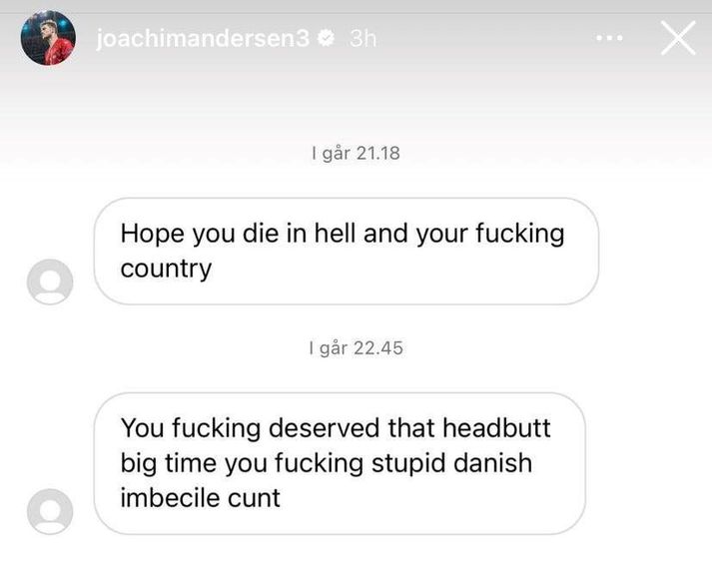Click the word 'country' in the first message
Viewport: 712px width, 588px height.
pos(166,270)
